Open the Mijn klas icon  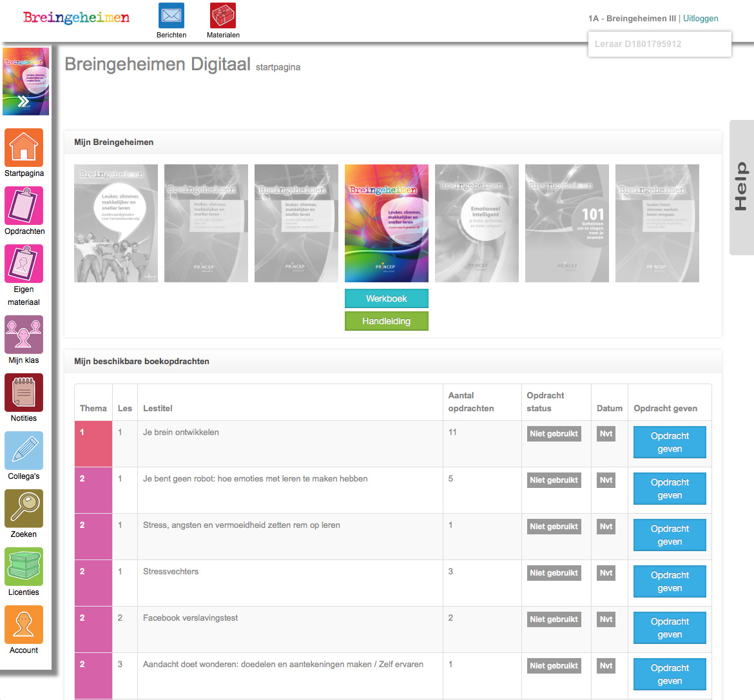[24, 335]
